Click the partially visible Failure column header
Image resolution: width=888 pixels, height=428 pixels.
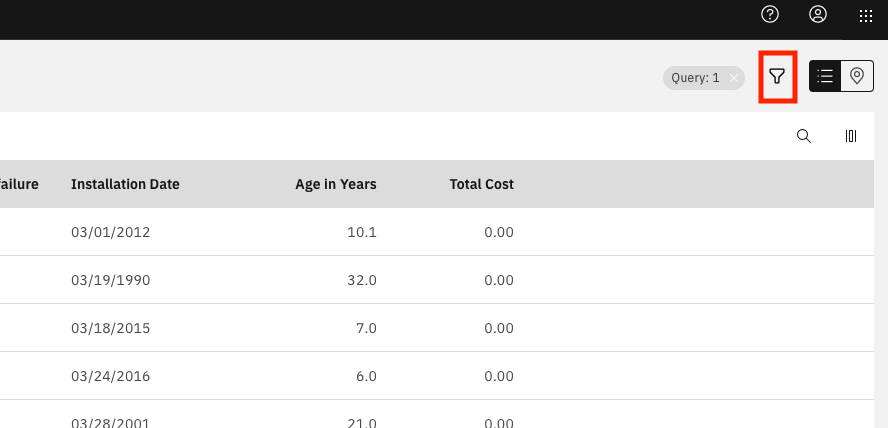[19, 184]
